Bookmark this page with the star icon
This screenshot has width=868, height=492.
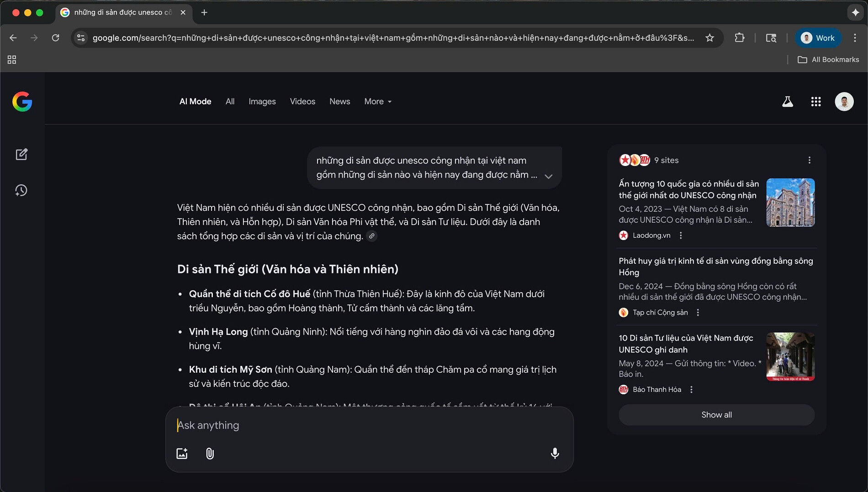coord(710,38)
